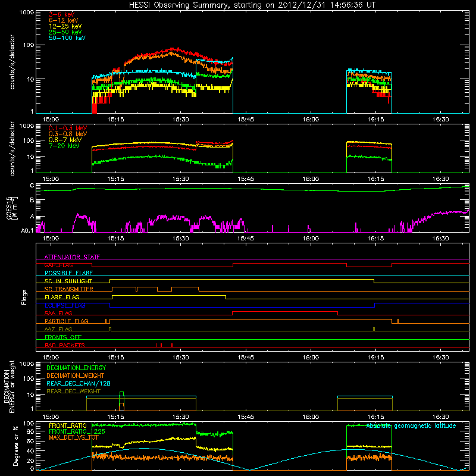
Task: Click the Flags panel axis label
Action: pos(24,297)
